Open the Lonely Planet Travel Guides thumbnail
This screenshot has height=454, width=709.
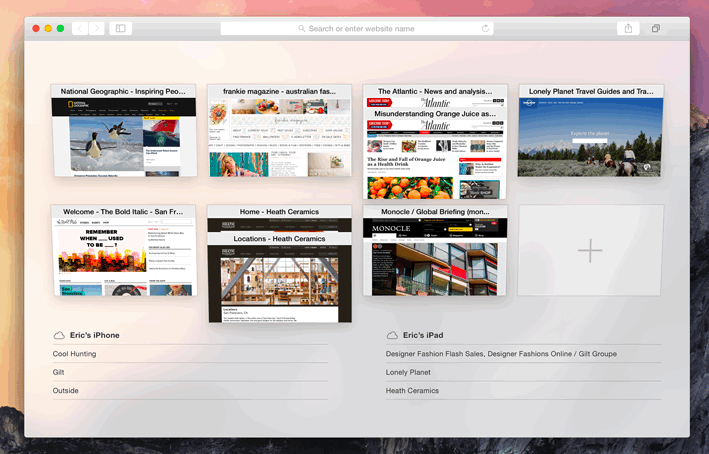[x=591, y=130]
